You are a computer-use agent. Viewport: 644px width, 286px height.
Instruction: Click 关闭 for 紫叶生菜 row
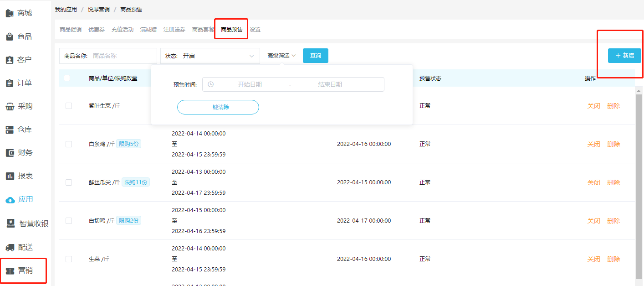(594, 106)
